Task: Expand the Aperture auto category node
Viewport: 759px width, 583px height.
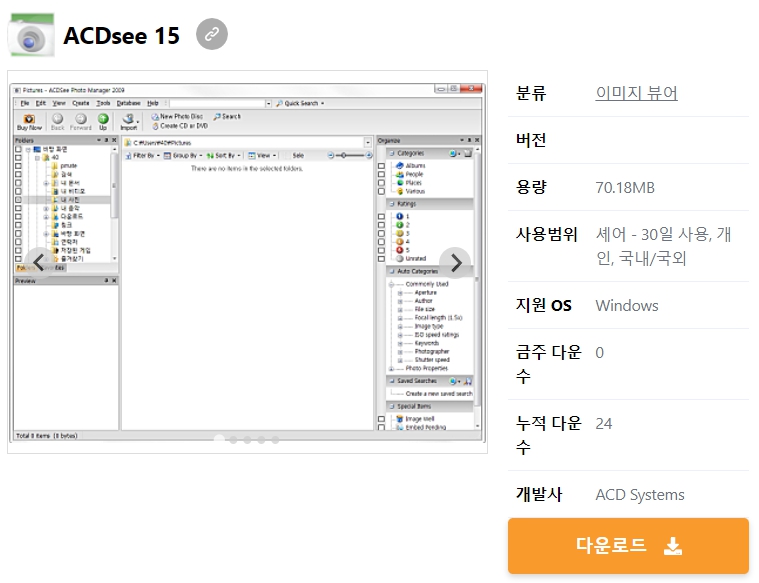Action: (400, 293)
